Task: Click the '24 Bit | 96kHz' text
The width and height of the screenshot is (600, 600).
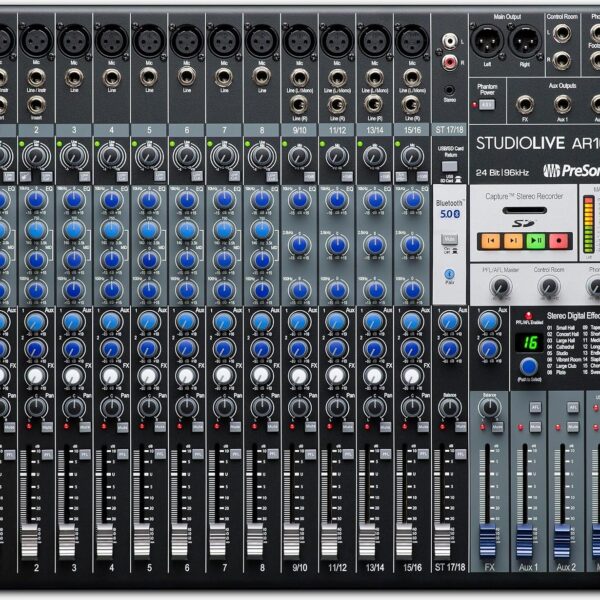Action: [502, 173]
